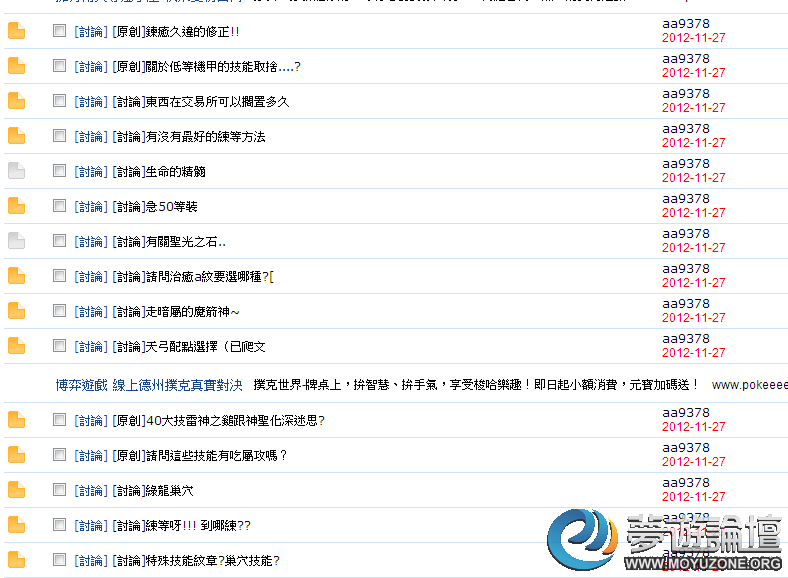Image resolution: width=788 pixels, height=578 pixels.
Task: Click folder icon beside 天弓配點選擇 thread
Action: click(17, 346)
